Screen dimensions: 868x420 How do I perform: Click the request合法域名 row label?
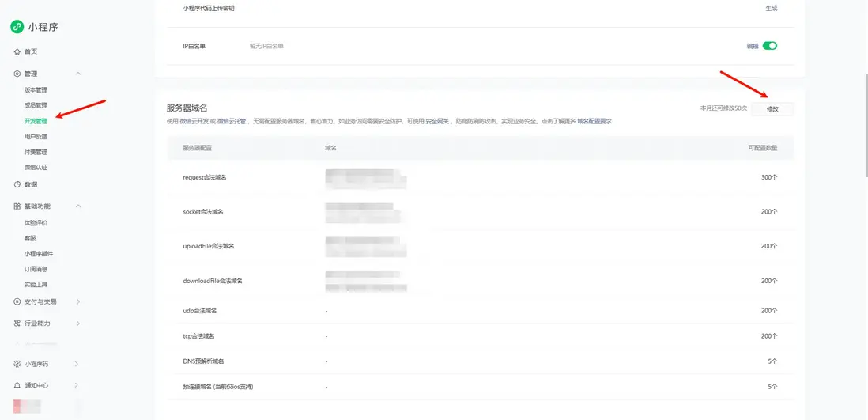[x=205, y=178]
